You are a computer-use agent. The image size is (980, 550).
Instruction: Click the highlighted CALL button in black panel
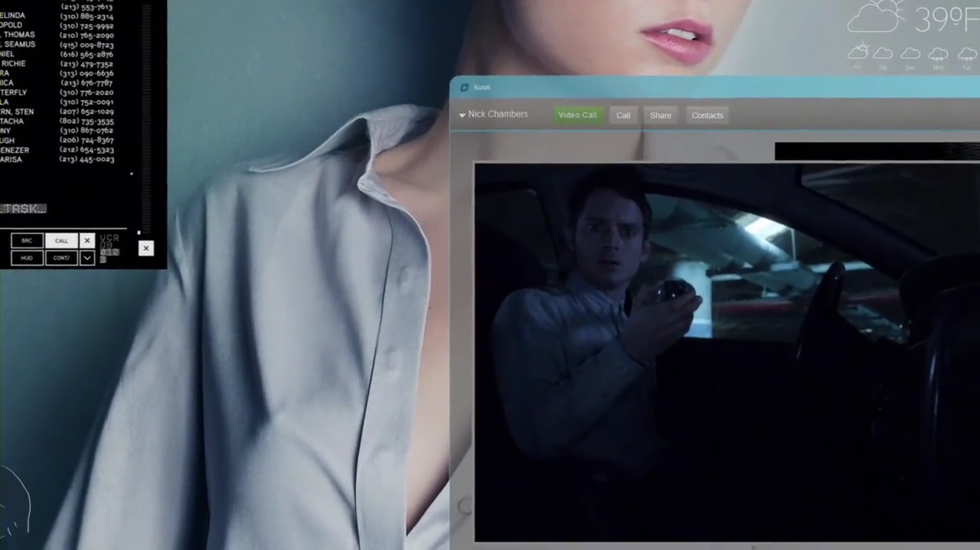click(x=61, y=241)
